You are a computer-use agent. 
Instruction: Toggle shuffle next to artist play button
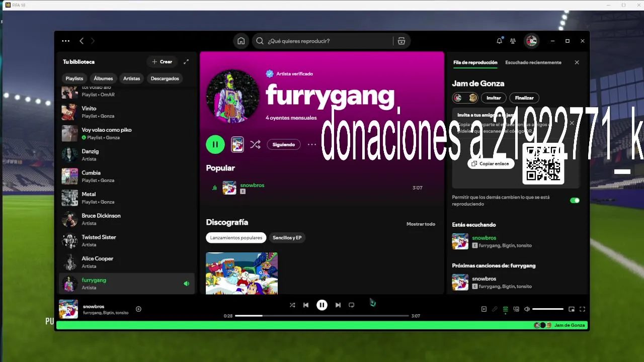tap(255, 144)
